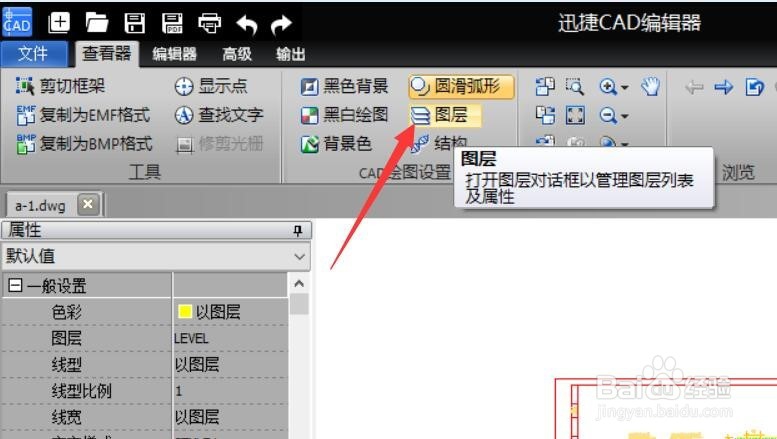Save the drawing with the floppy disk icon

[134, 23]
